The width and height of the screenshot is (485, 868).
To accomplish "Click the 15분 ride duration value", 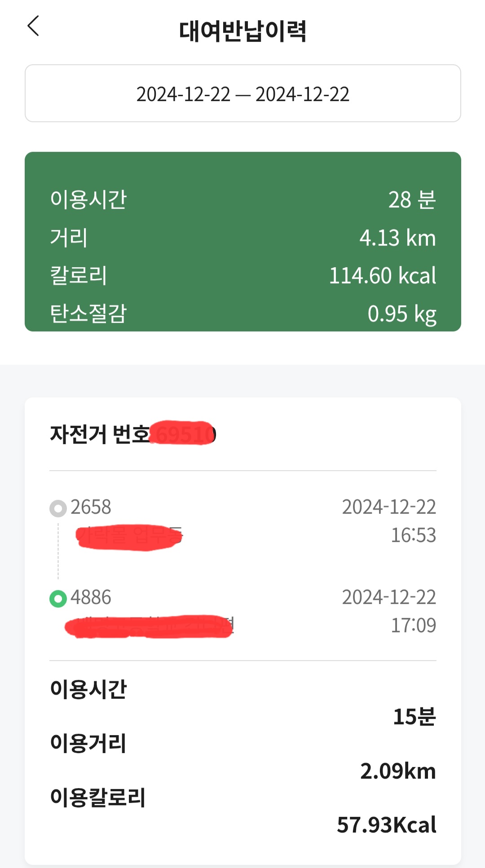I will click(x=414, y=717).
